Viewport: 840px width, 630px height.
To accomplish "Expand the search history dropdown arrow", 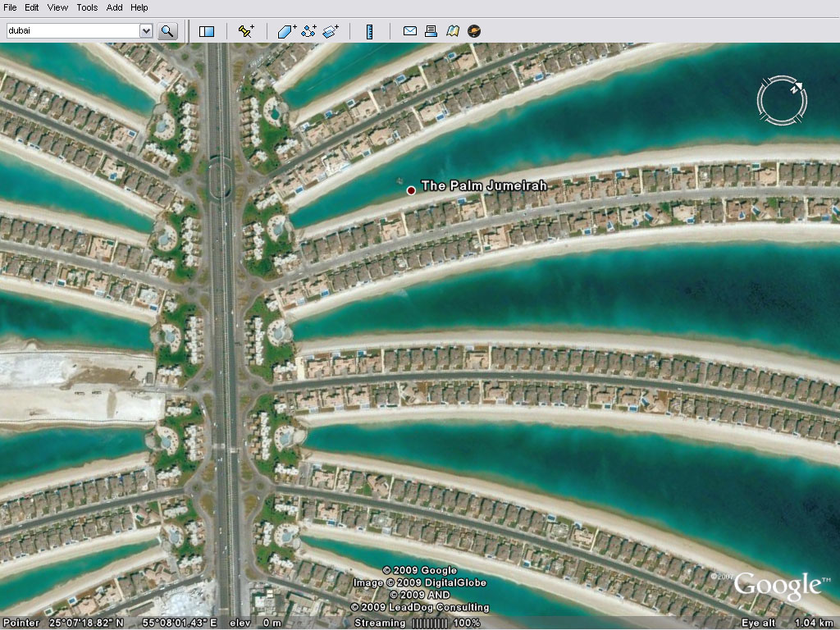I will (146, 30).
